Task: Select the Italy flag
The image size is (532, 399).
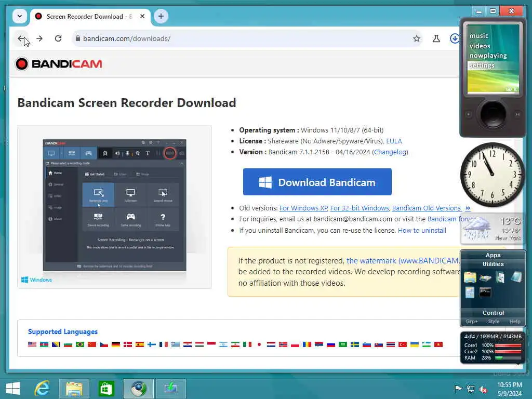Action: pos(247,344)
